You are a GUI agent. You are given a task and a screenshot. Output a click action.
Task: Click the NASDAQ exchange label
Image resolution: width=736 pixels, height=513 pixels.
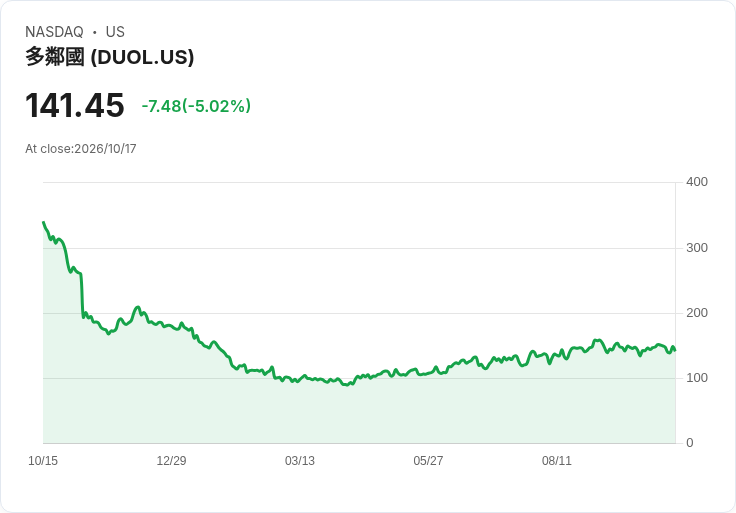tap(54, 32)
